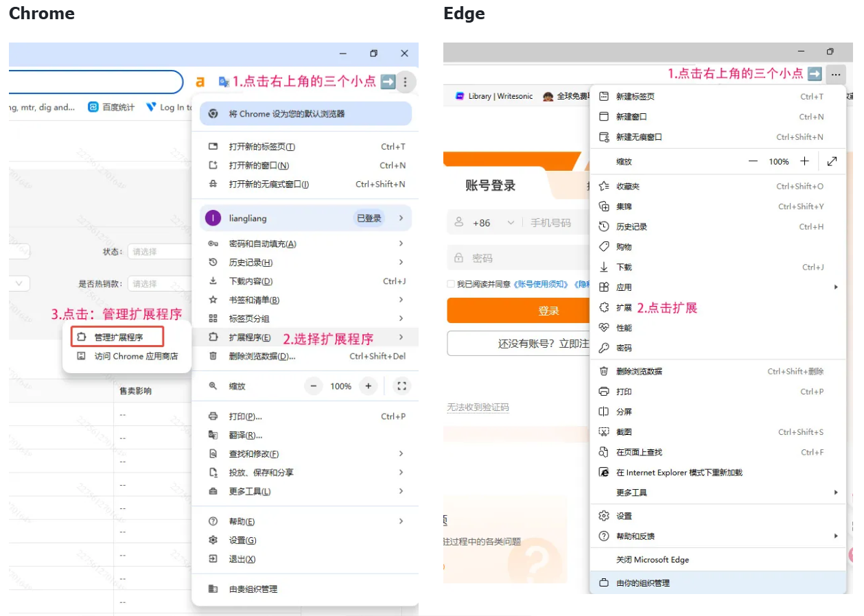Expand 密码和自动填充 submenu
This screenshot has height=616, width=864.
point(305,244)
